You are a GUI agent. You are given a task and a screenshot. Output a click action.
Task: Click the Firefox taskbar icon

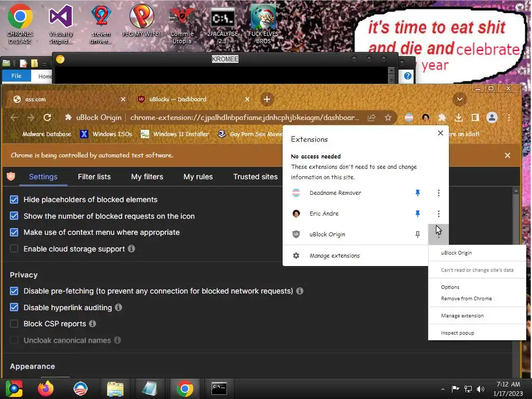pyautogui.click(x=46, y=389)
